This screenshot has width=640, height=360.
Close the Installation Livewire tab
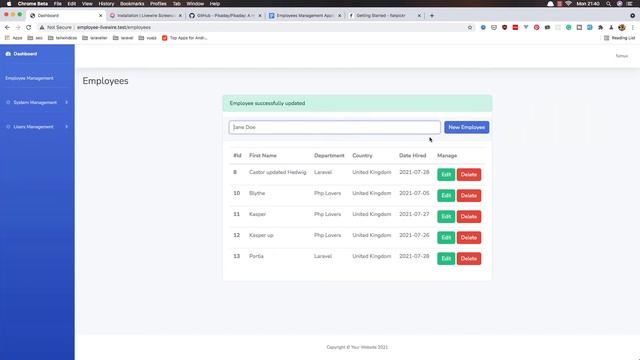(x=180, y=16)
